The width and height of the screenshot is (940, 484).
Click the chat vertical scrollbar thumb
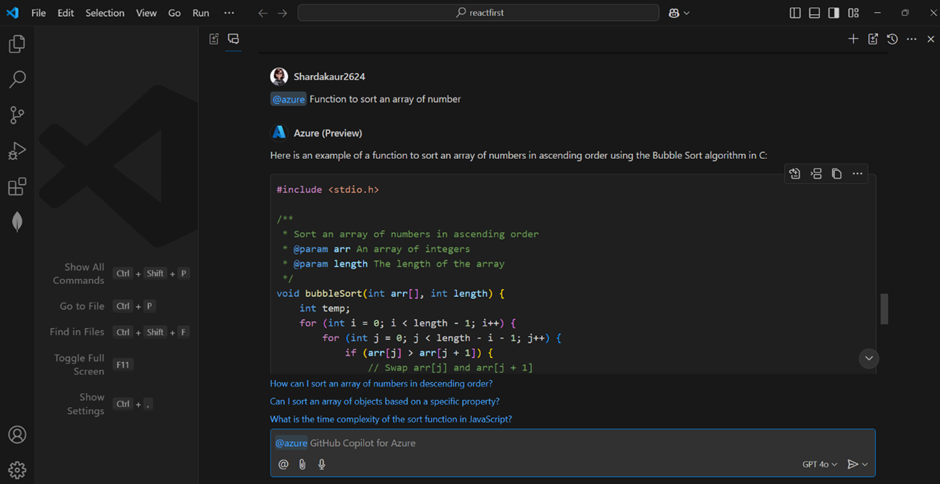tap(884, 309)
